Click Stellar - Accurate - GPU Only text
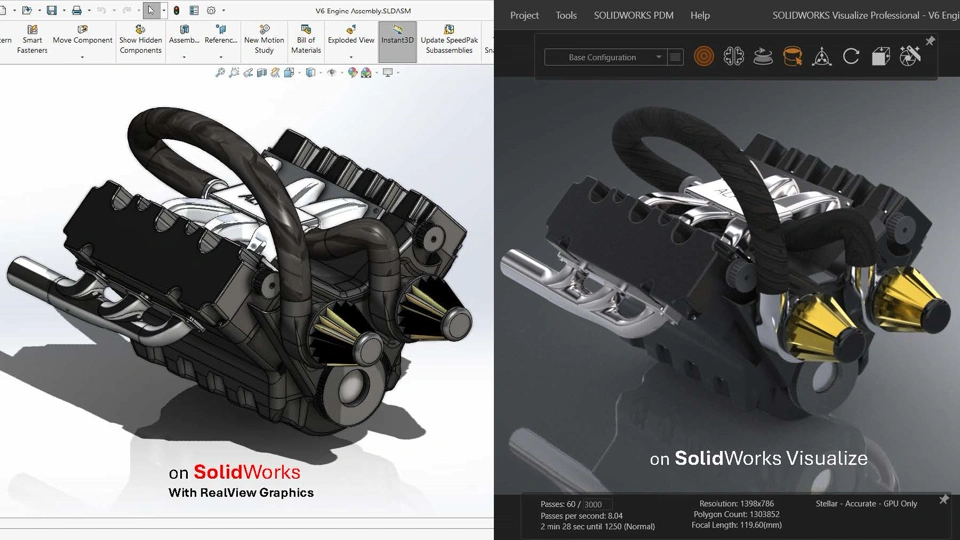The width and height of the screenshot is (960, 540). click(866, 503)
